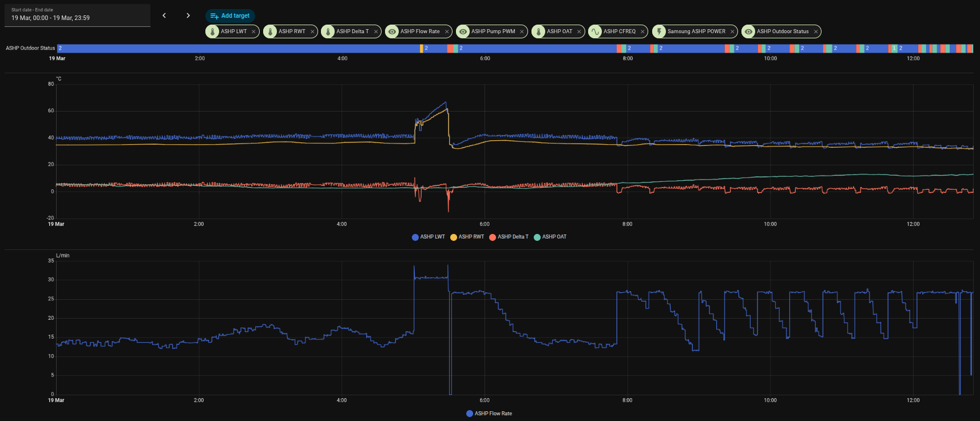Click the sine wave icon on ASHP CFREQ chip
The width and height of the screenshot is (980, 421).
pos(596,31)
